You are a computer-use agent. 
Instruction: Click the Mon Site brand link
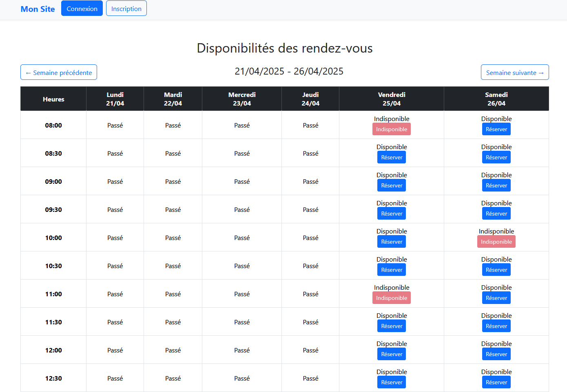(x=38, y=9)
